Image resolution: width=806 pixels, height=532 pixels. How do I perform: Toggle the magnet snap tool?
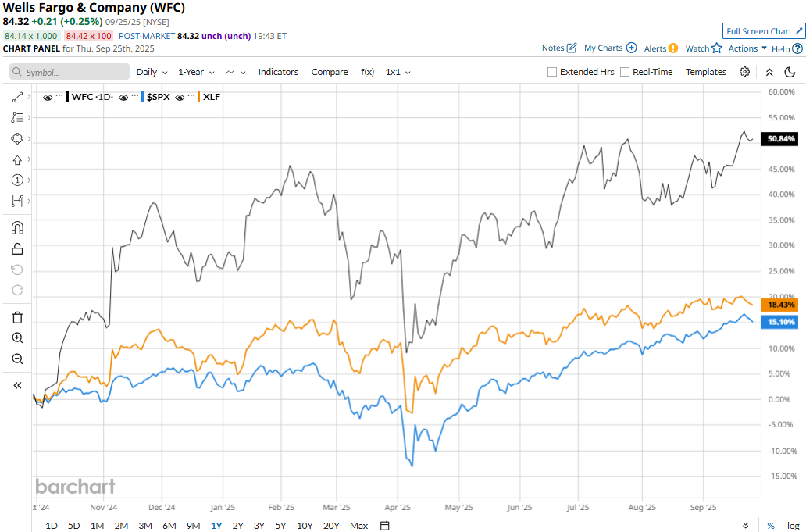tap(17, 228)
